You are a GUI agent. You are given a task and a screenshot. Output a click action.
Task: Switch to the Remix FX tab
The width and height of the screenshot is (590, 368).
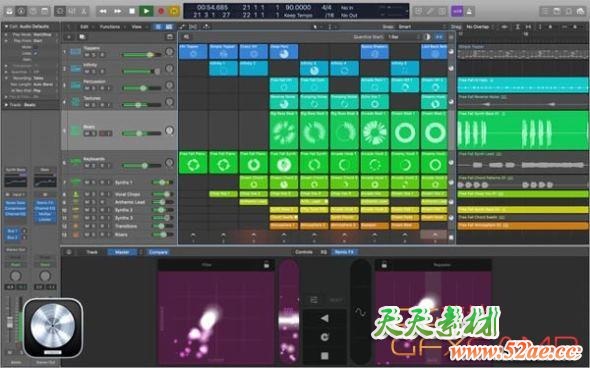[344, 252]
